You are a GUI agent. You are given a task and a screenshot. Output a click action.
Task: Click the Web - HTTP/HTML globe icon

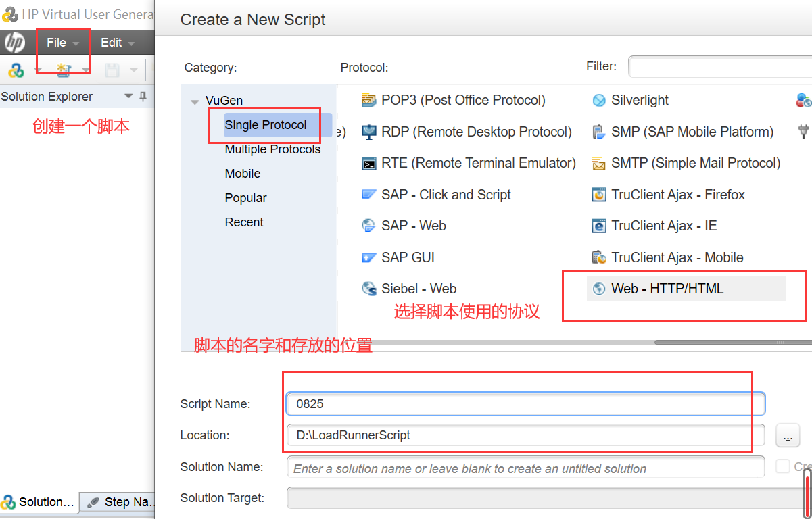pos(599,289)
